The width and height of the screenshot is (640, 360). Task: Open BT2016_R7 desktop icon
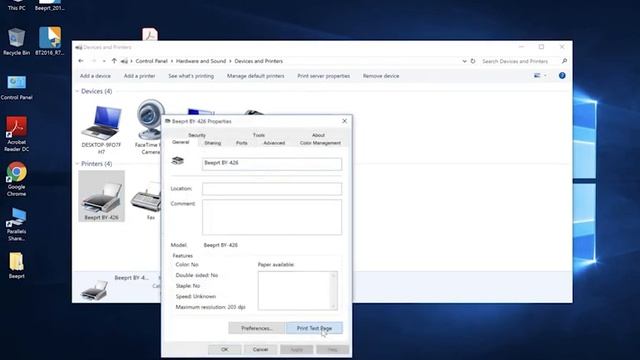coord(50,41)
